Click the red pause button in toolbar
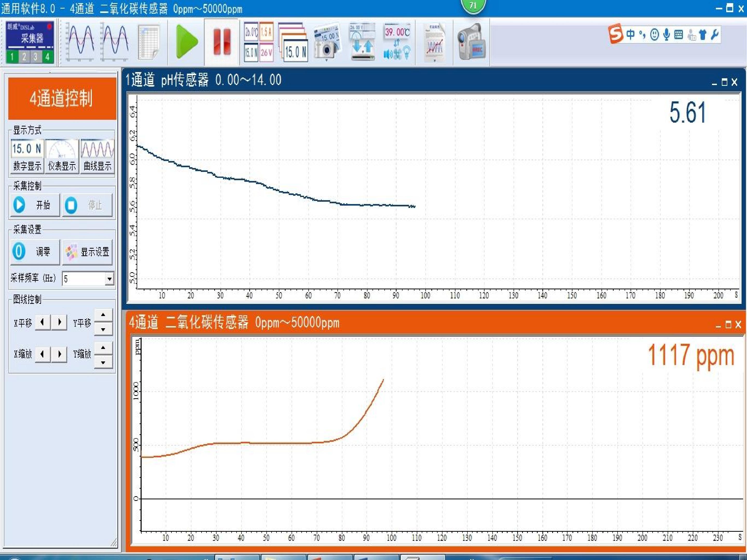 [x=222, y=42]
